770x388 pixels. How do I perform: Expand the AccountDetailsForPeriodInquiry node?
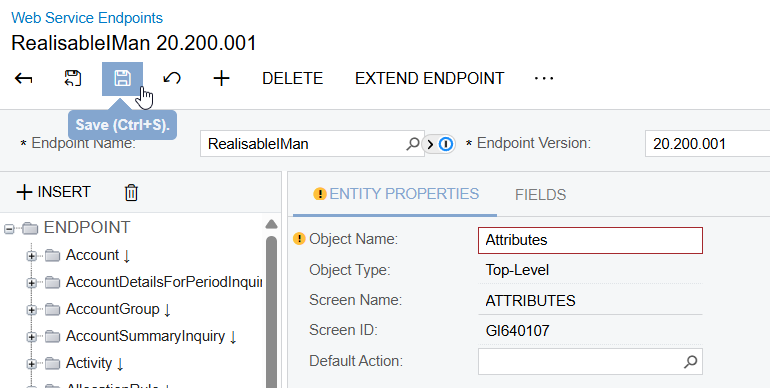point(31,283)
